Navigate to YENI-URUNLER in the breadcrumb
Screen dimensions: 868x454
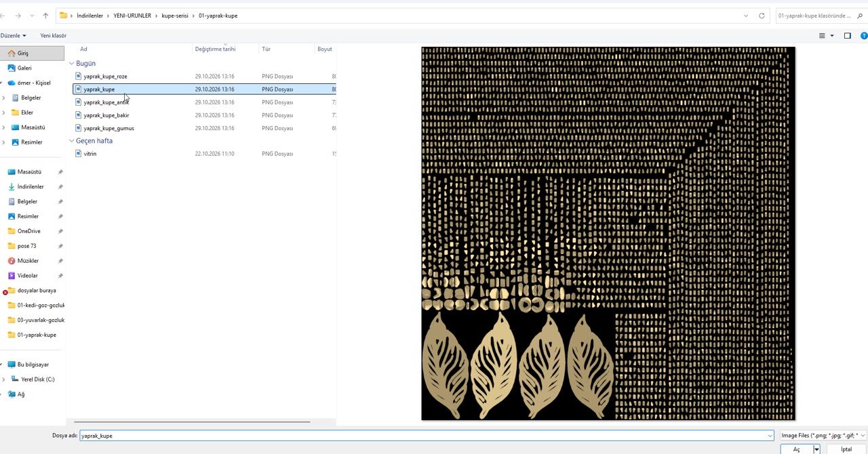click(132, 16)
